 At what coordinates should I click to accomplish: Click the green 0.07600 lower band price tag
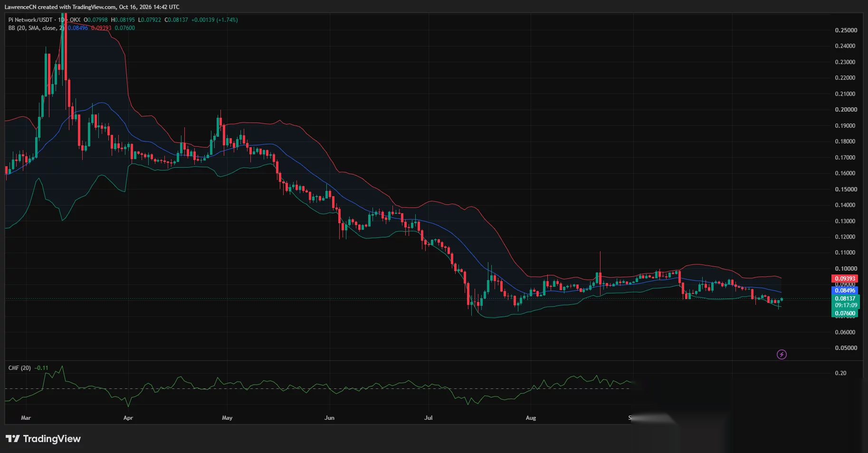845,313
